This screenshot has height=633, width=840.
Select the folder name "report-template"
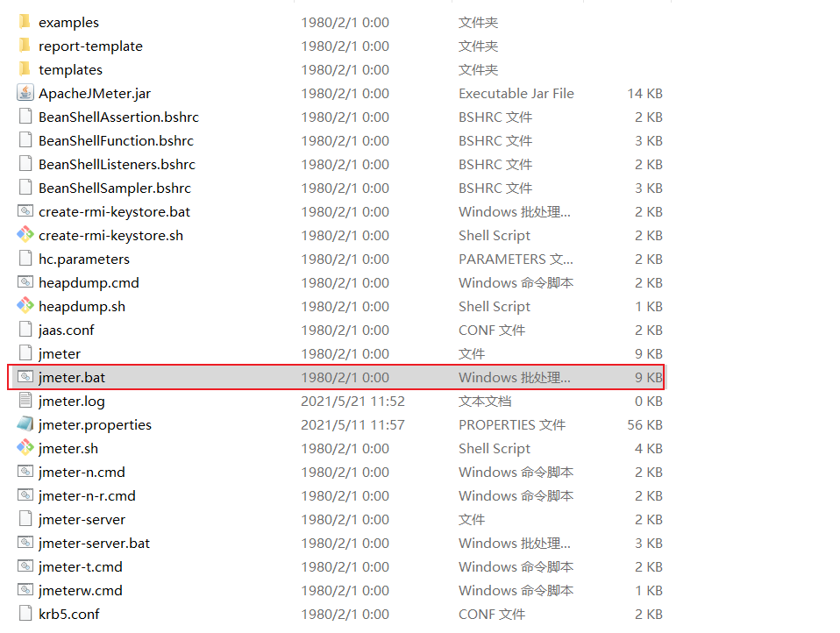(90, 46)
